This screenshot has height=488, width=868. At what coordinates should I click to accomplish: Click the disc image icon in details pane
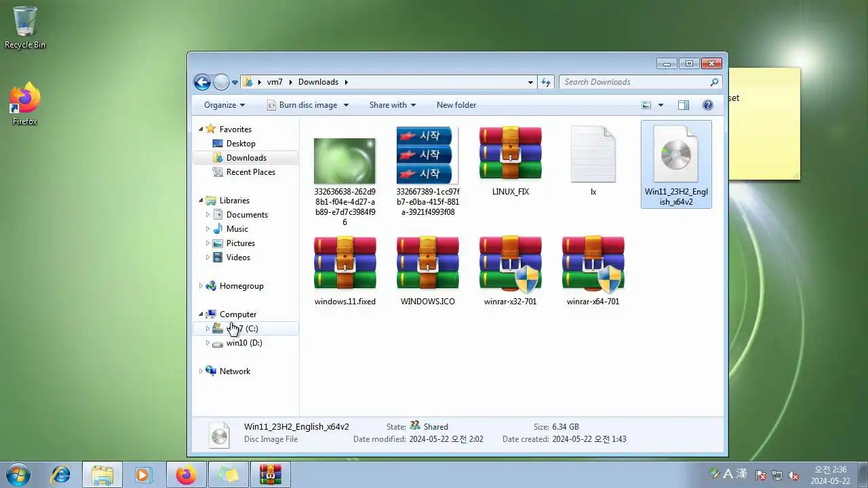pos(220,434)
